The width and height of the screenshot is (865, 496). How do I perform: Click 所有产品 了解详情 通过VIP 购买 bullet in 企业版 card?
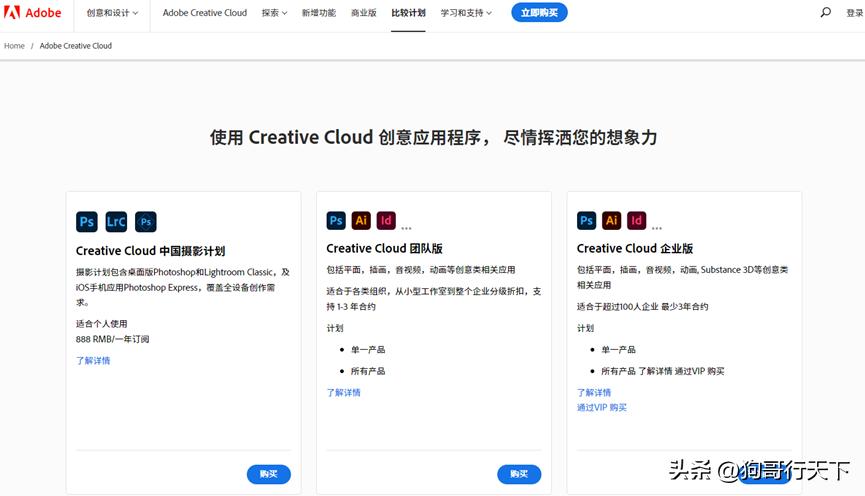[x=663, y=371]
